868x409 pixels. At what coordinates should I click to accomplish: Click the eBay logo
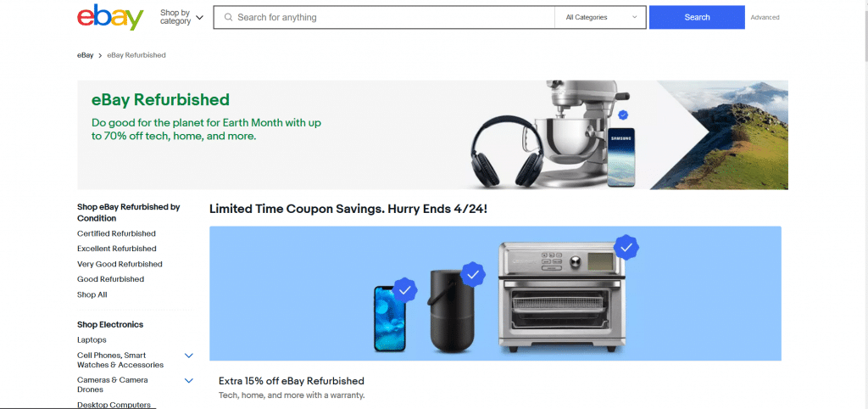(110, 17)
